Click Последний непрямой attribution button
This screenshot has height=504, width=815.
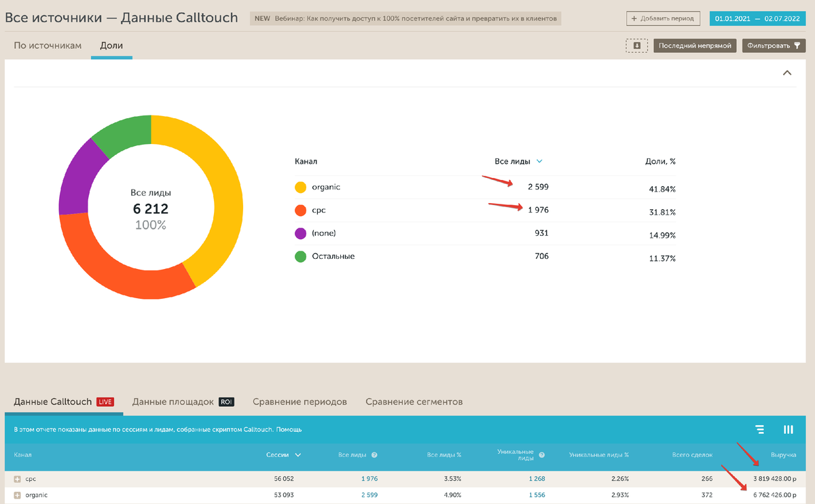tap(695, 46)
